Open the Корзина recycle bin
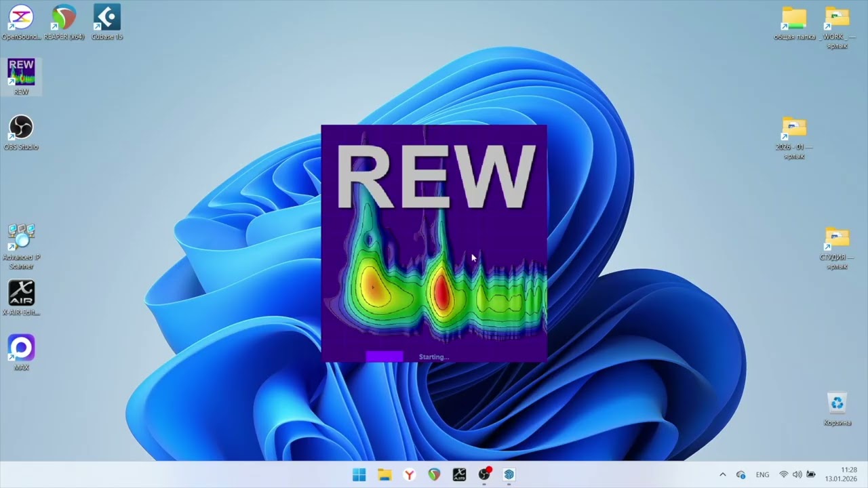This screenshot has height=488, width=868. 837,409
